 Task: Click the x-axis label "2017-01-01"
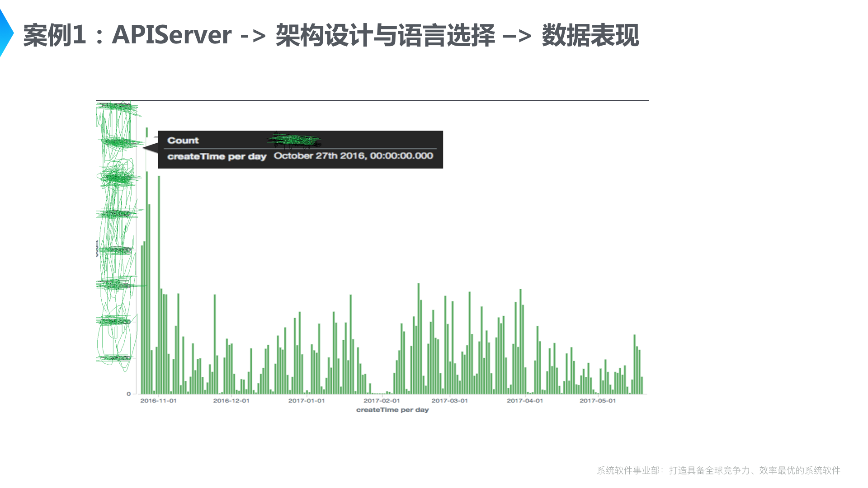point(307,401)
